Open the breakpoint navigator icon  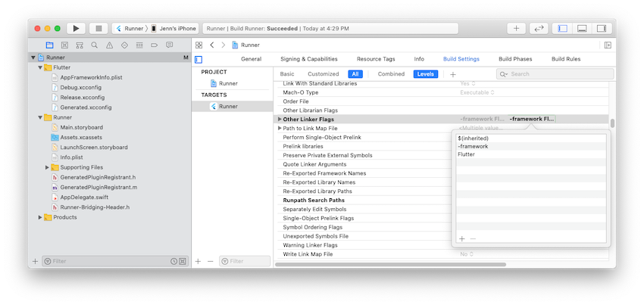(x=155, y=45)
